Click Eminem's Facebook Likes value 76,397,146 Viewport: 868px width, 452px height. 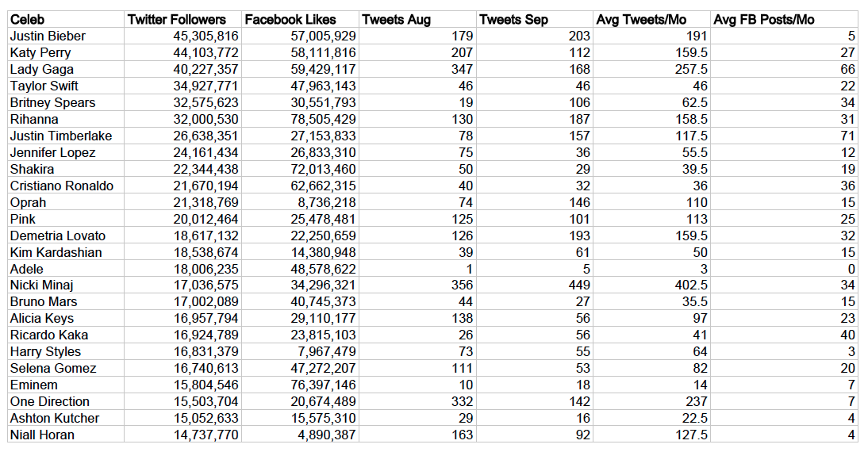(x=300, y=385)
